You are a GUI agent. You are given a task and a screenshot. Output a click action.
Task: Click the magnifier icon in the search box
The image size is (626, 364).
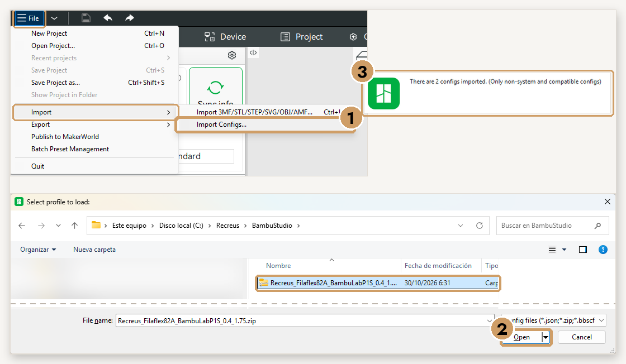(x=597, y=226)
